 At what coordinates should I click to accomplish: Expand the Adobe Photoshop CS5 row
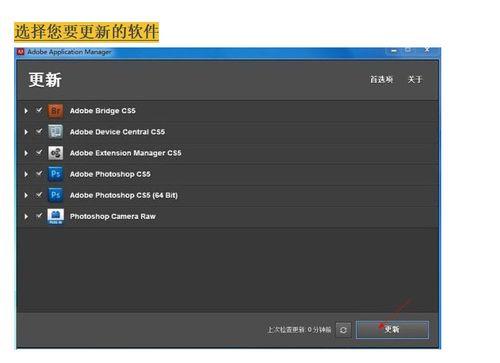coord(26,174)
